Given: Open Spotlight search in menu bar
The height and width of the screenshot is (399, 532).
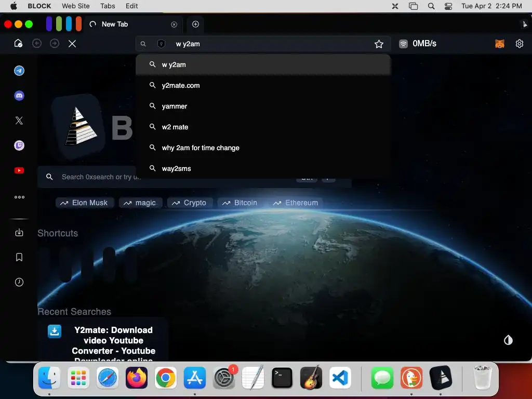Looking at the screenshot, I should 431,6.
